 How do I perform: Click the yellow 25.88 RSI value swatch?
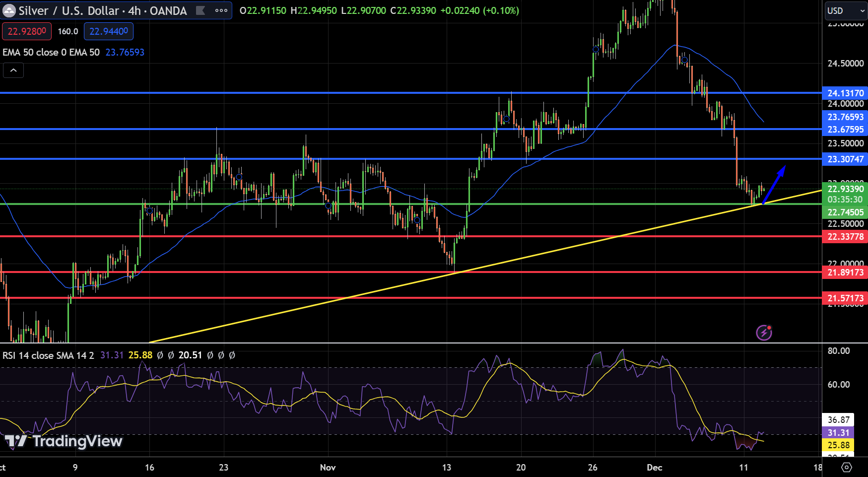[838, 445]
